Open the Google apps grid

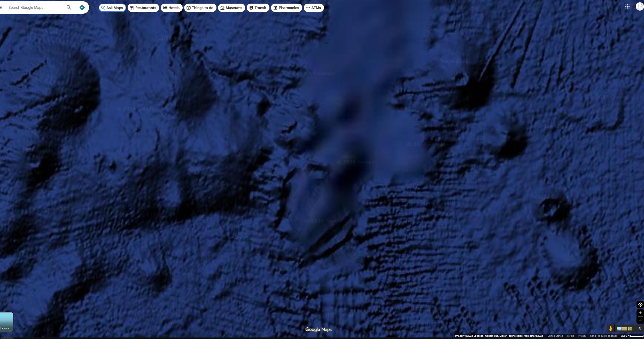[x=627, y=7]
